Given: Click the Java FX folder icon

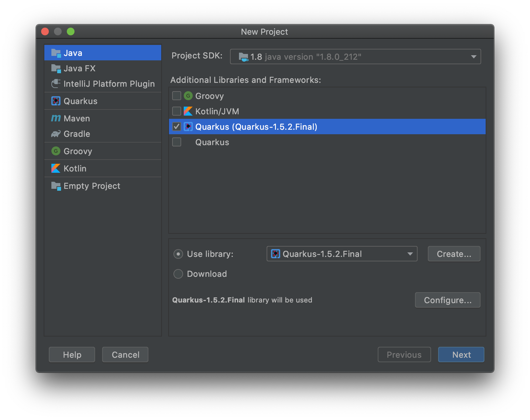Looking at the screenshot, I should point(56,68).
